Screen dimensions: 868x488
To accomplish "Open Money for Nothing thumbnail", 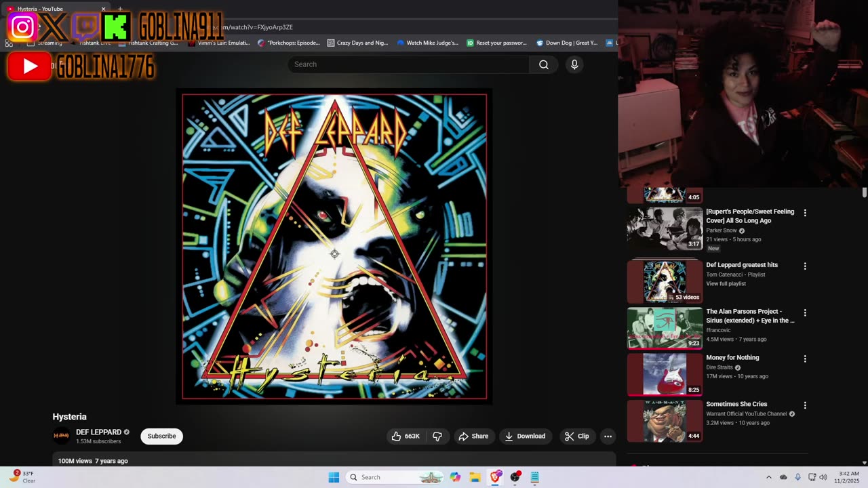I will pyautogui.click(x=665, y=374).
